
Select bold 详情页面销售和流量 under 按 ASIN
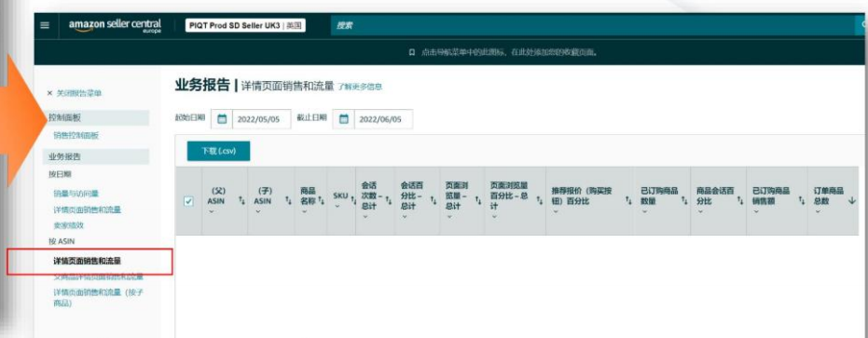tap(87, 261)
